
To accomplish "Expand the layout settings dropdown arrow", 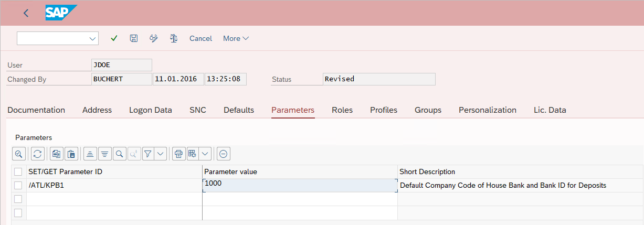I will tap(205, 154).
